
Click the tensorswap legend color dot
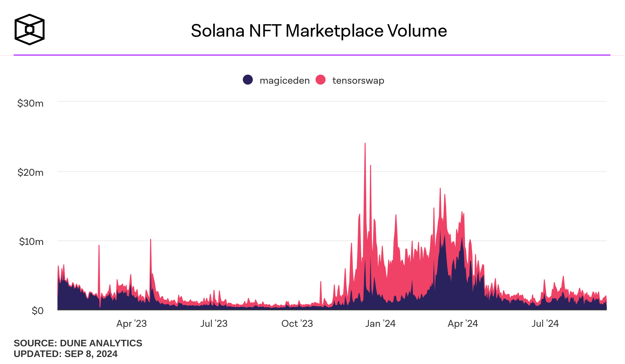click(x=320, y=80)
